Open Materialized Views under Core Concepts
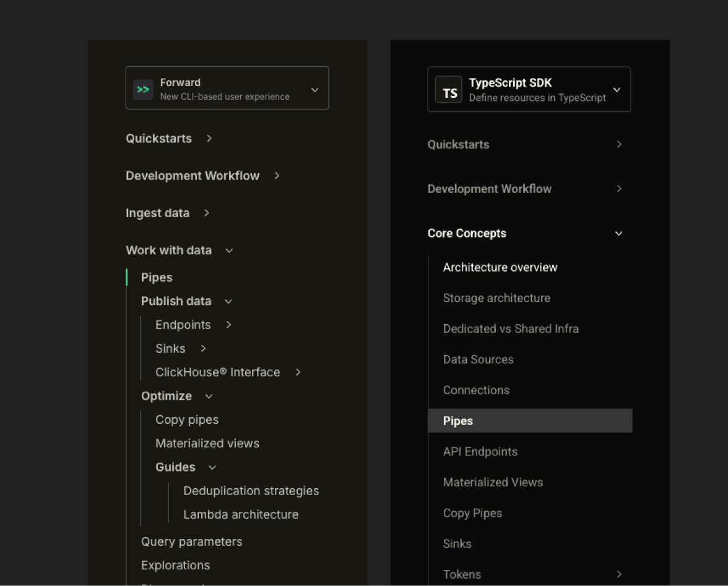The height and width of the screenshot is (586, 728). click(493, 483)
